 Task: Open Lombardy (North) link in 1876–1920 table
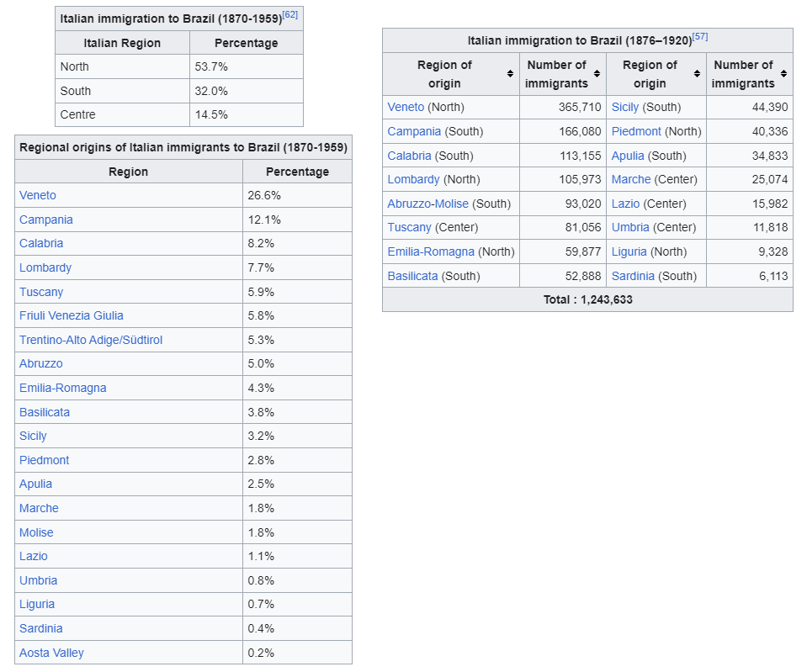[414, 180]
